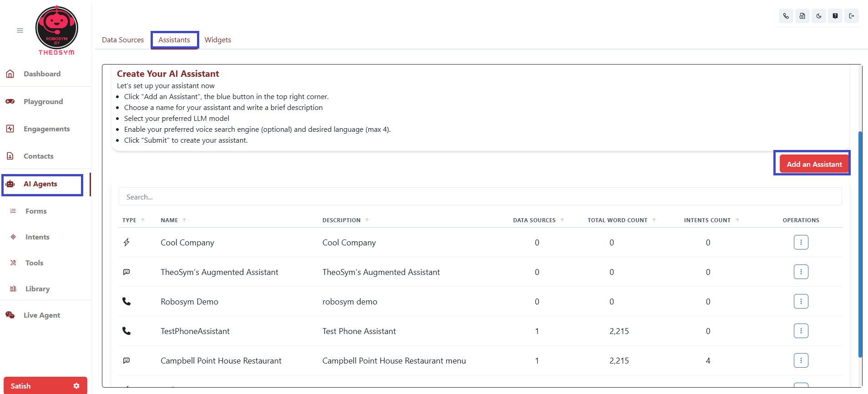
Task: Collapse the sidebar with the hamburger icon
Action: (x=20, y=30)
